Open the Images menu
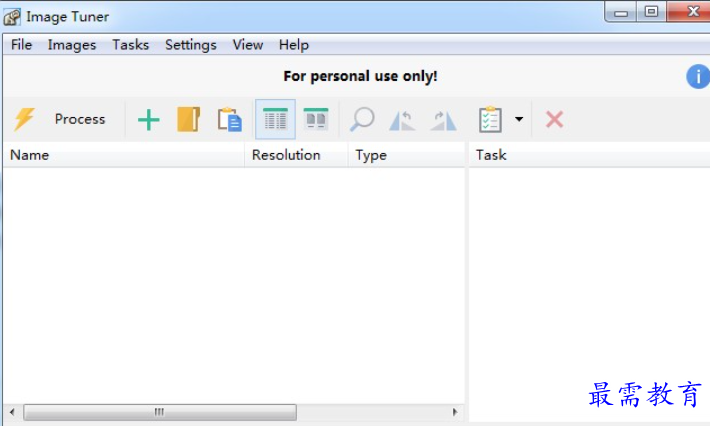710x426 pixels. click(72, 45)
